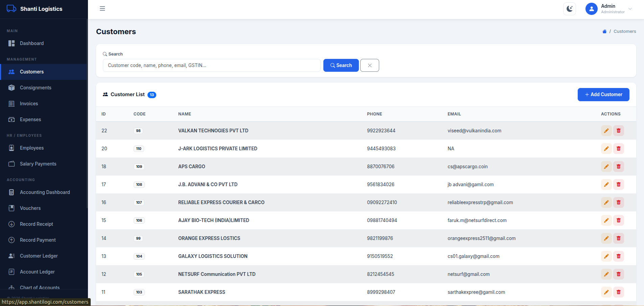
Task: Sort by the NAME column header
Action: 185,114
